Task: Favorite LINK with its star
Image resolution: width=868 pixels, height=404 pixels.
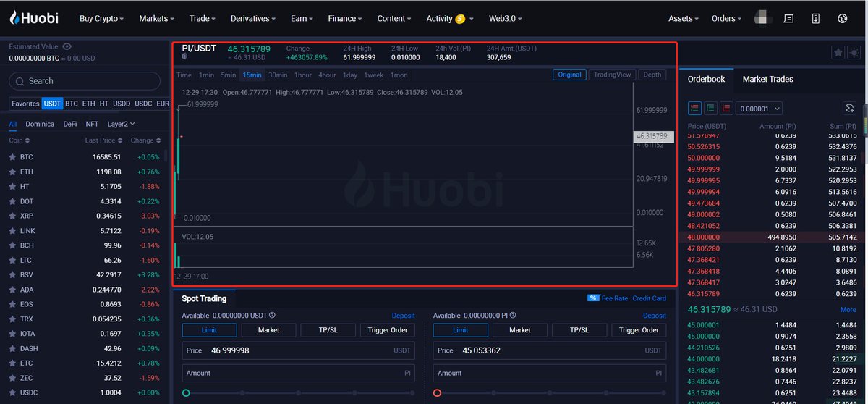Action: pyautogui.click(x=12, y=231)
